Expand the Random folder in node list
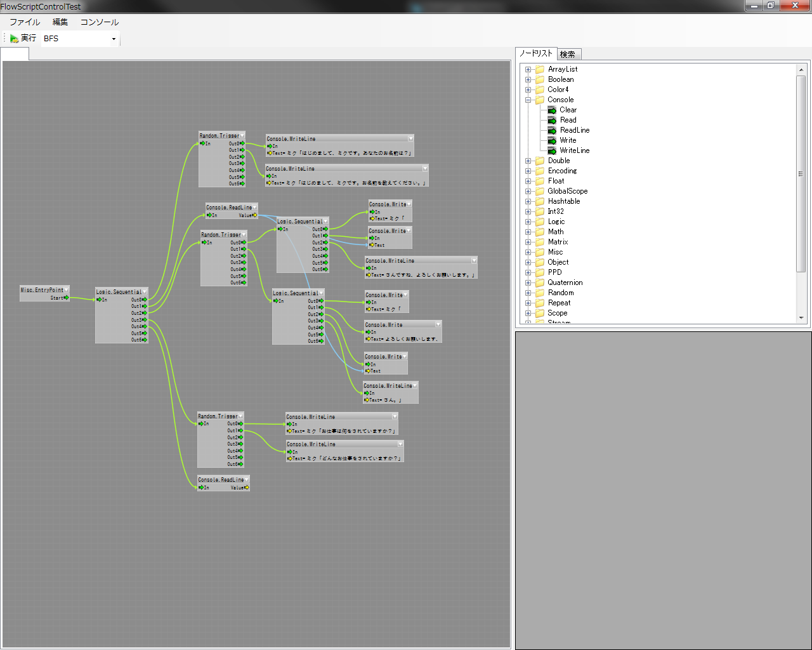812x650 pixels. click(528, 293)
